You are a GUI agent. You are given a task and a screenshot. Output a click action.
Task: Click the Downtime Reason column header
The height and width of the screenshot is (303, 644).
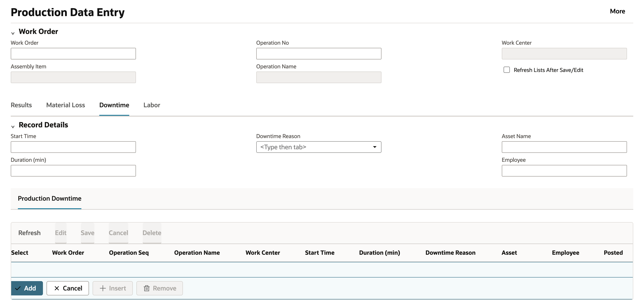[x=451, y=252]
